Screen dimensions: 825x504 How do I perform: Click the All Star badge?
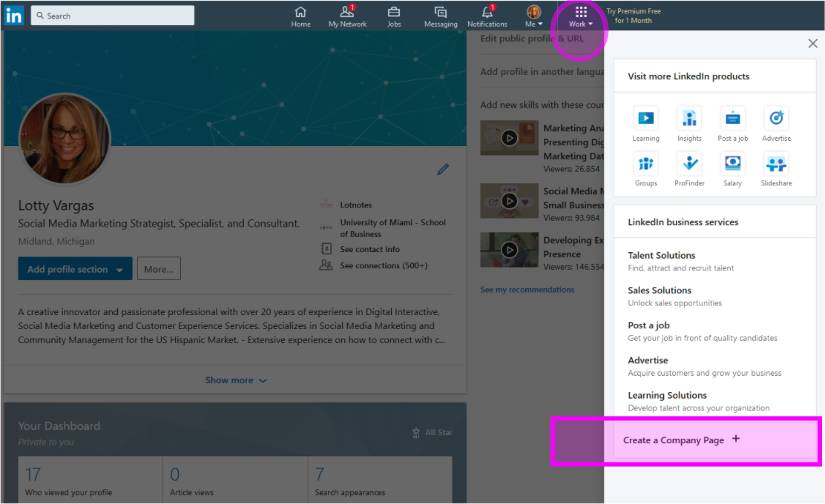pos(432,432)
